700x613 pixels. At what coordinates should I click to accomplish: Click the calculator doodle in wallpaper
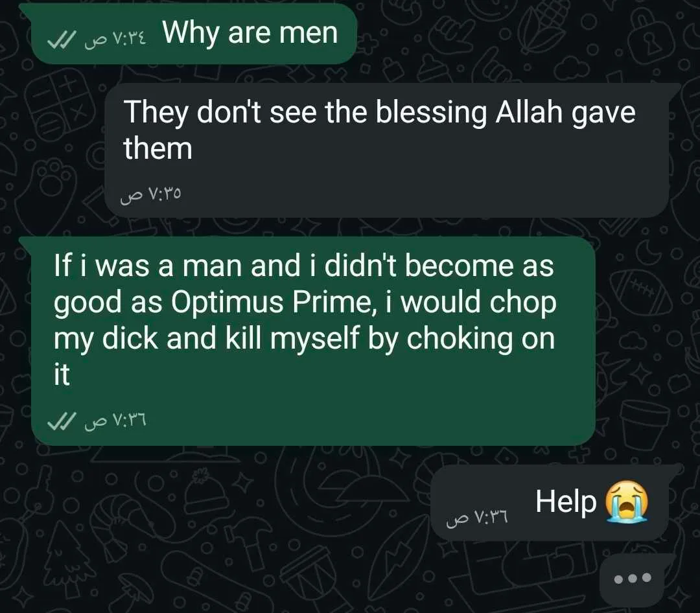click(x=62, y=106)
